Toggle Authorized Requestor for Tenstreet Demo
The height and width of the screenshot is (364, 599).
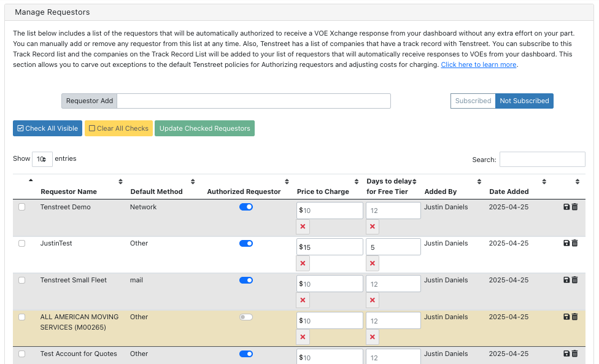tap(245, 207)
